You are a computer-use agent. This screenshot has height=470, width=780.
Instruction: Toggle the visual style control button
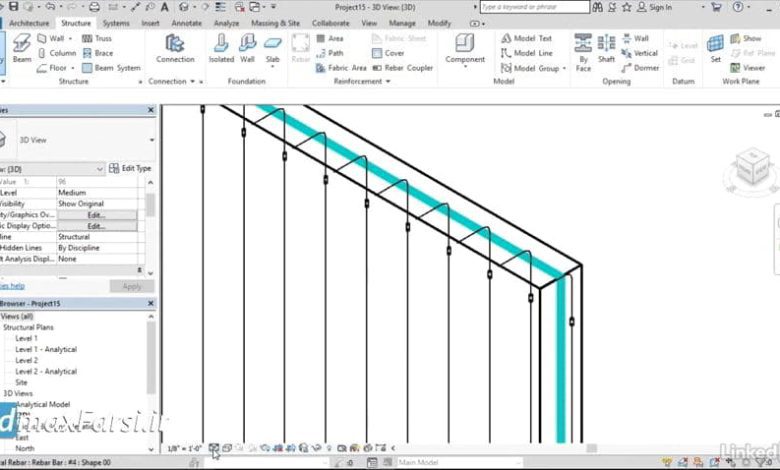[x=226, y=448]
